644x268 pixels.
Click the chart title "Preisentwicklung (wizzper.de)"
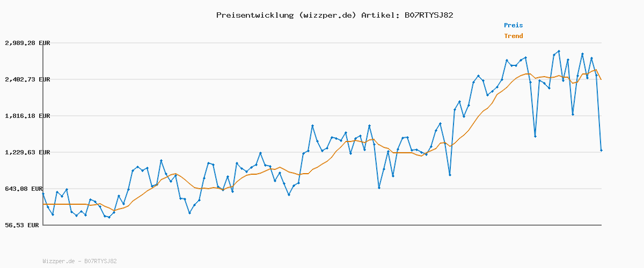click(286, 15)
